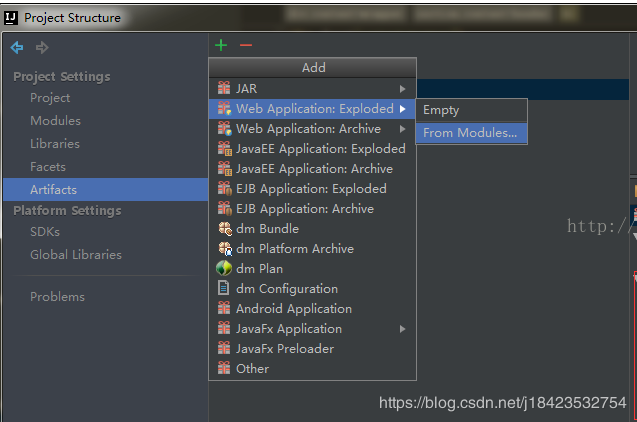Go to Facets in Project Settings
The image size is (637, 422).
pyautogui.click(x=47, y=166)
